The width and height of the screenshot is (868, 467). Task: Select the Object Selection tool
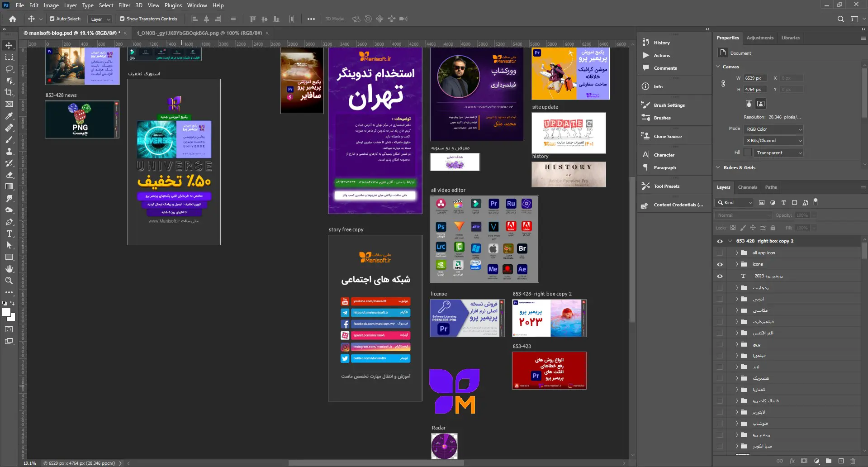click(9, 81)
